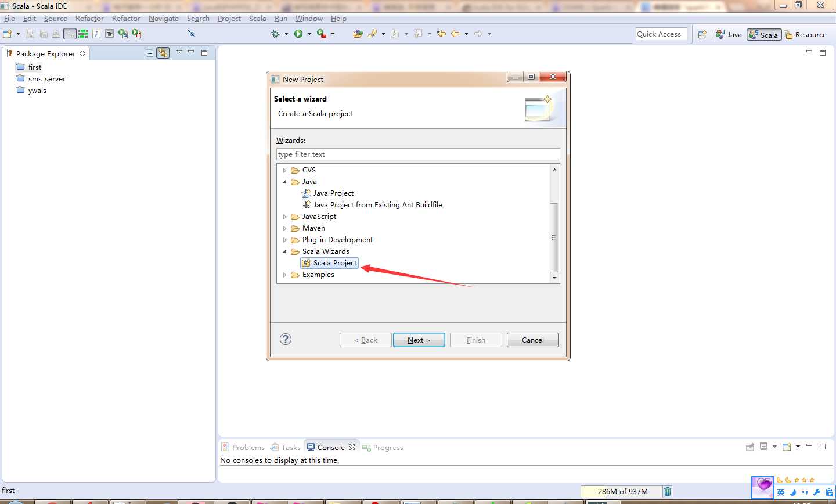Click the Quick Access search box
The image size is (836, 504).
661,34
